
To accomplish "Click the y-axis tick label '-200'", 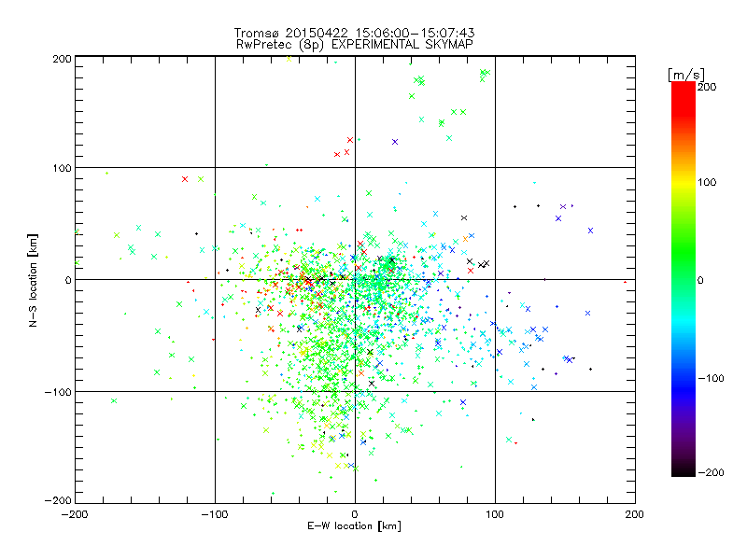I will tap(58, 501).
